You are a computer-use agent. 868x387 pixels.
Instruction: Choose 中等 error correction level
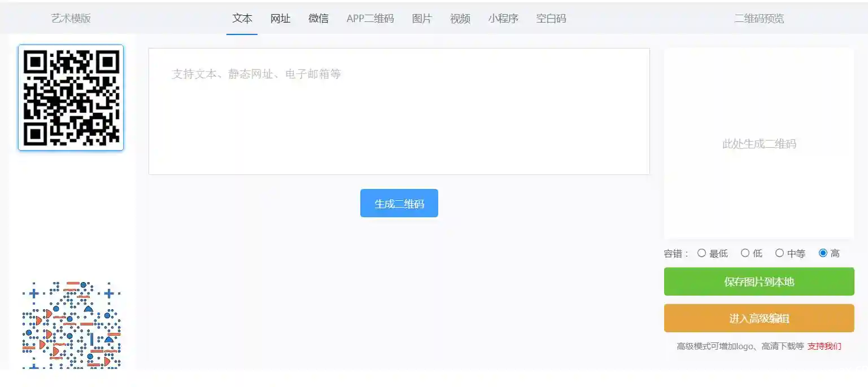780,253
